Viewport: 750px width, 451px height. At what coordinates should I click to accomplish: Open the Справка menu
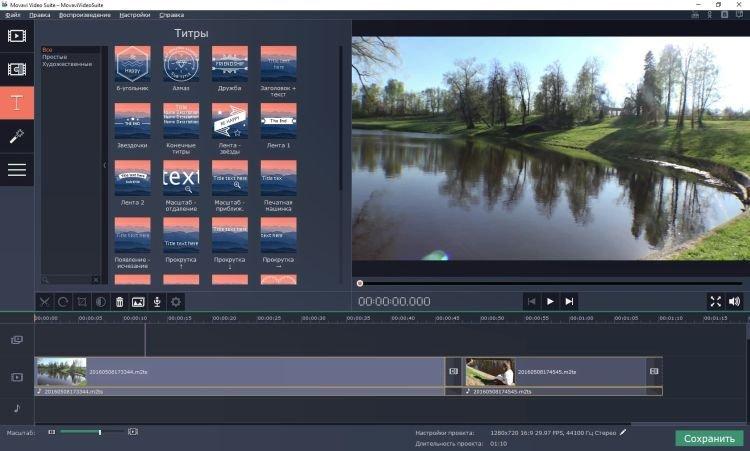click(x=172, y=15)
